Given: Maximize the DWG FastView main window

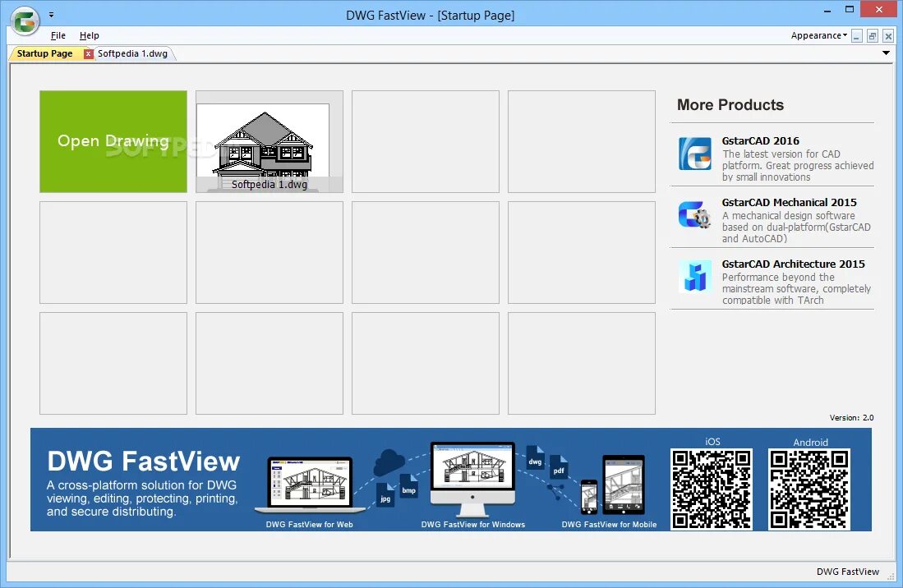Looking at the screenshot, I should pos(850,10).
